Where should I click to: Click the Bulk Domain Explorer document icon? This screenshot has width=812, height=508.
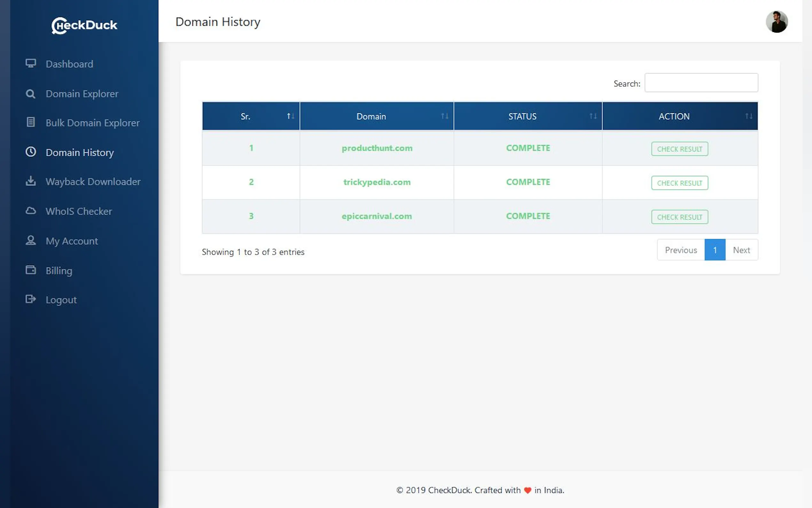point(31,122)
